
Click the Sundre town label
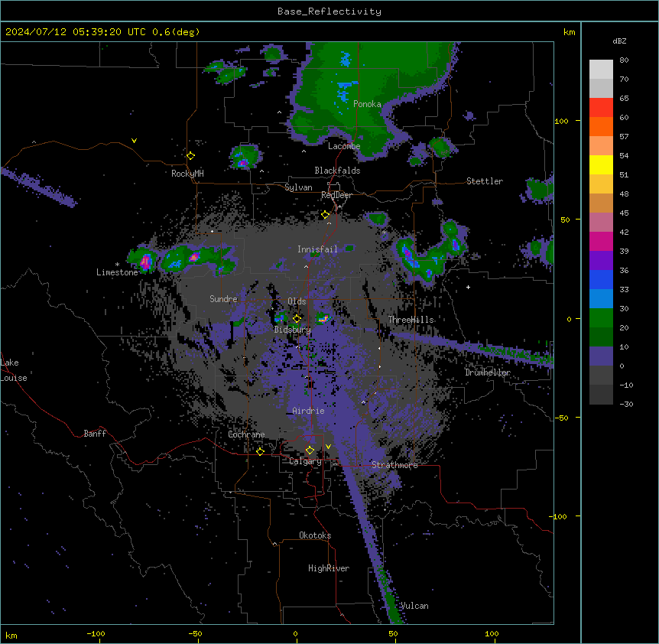click(x=223, y=299)
